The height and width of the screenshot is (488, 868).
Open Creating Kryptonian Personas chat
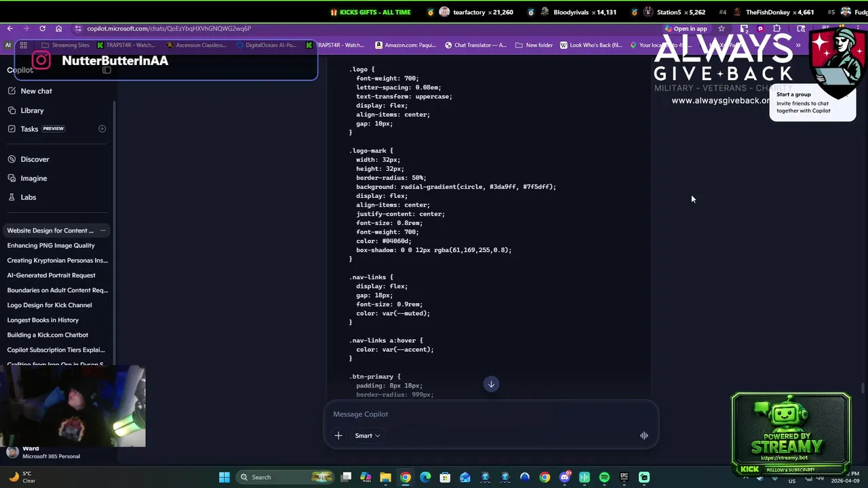(57, 260)
